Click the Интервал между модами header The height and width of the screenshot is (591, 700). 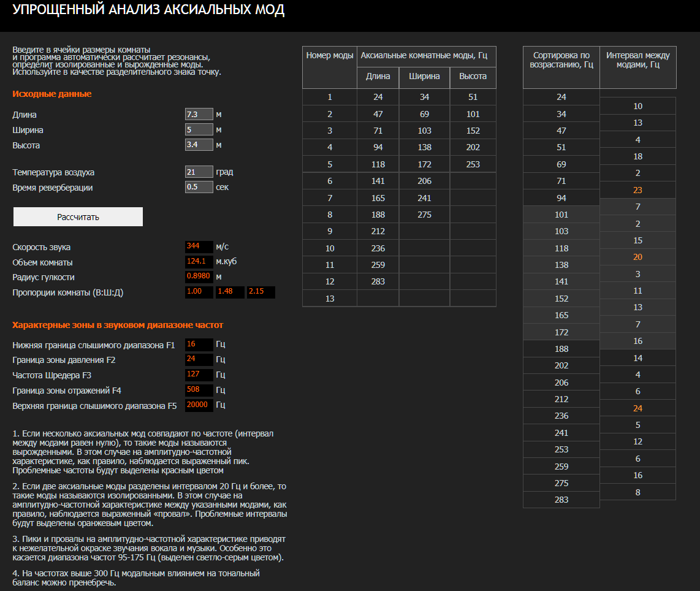click(638, 67)
